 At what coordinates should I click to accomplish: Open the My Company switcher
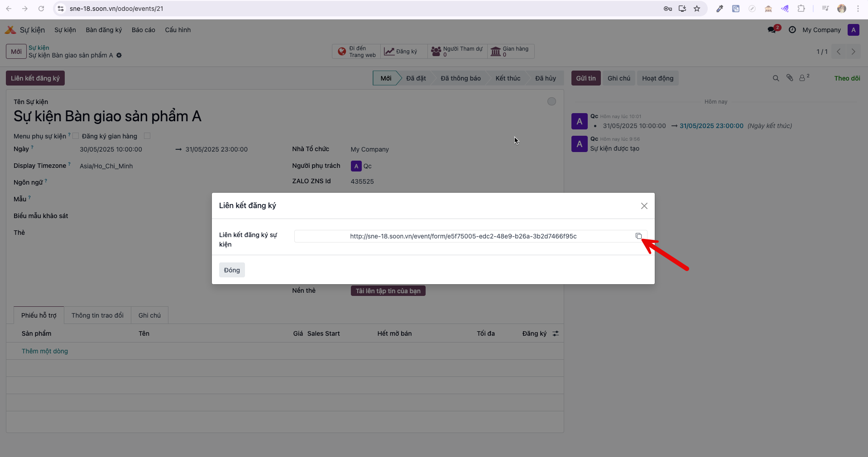(821, 30)
